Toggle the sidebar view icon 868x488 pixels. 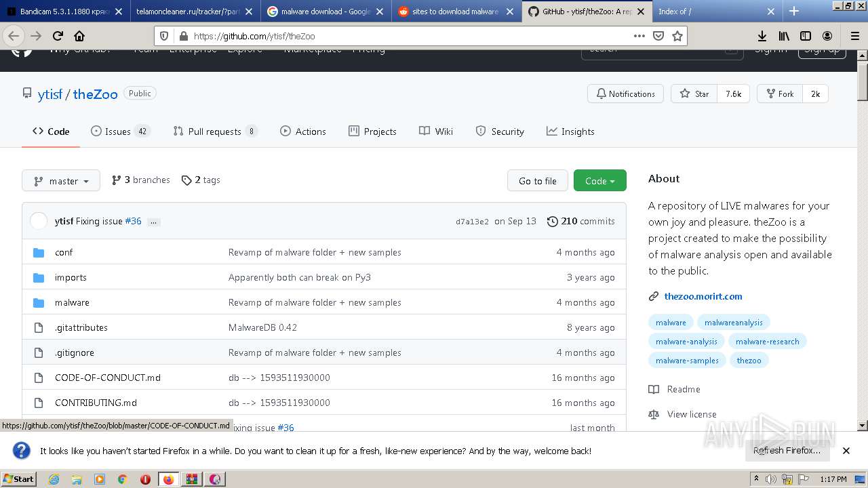pos(806,36)
